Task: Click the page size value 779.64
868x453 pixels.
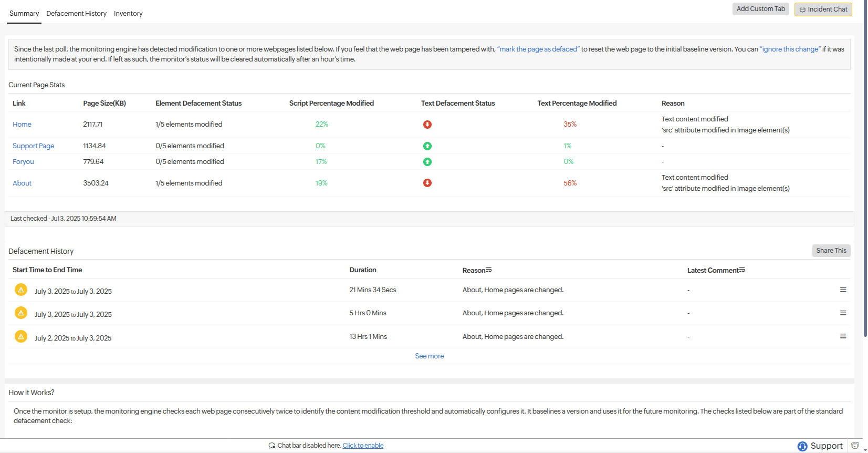Action: (x=93, y=162)
